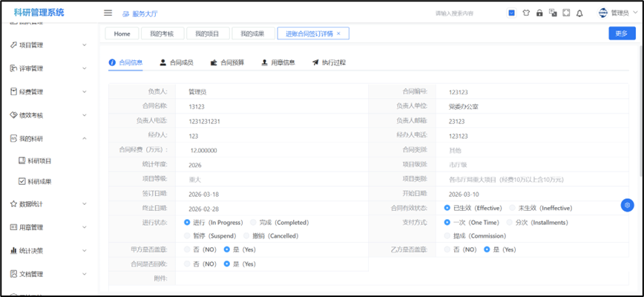Toggle fullscreen with the expand icon
Viewport: 644px width, 297px height.
pyautogui.click(x=566, y=13)
